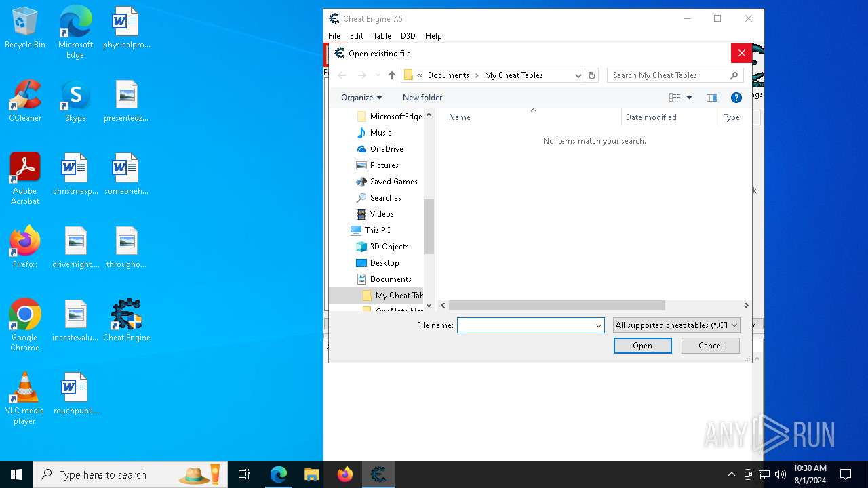868x488 pixels.
Task: Select the christmasp Word document icon
Action: click(x=75, y=174)
